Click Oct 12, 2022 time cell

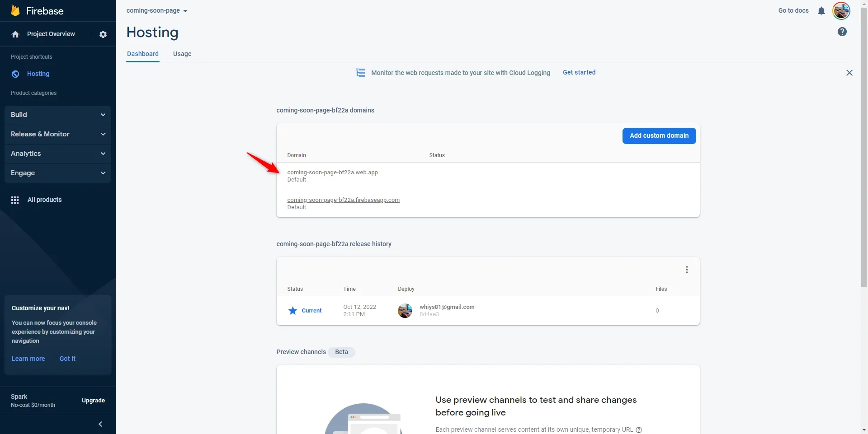click(359, 311)
